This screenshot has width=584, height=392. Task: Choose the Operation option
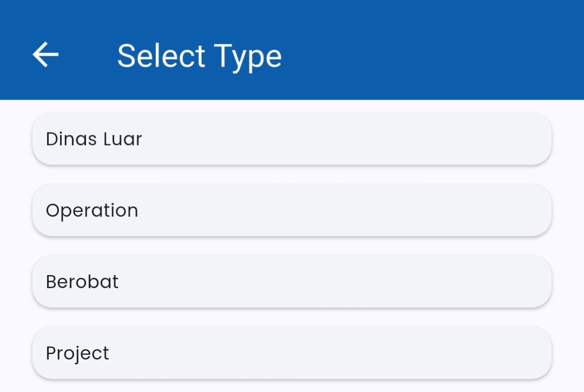(292, 210)
